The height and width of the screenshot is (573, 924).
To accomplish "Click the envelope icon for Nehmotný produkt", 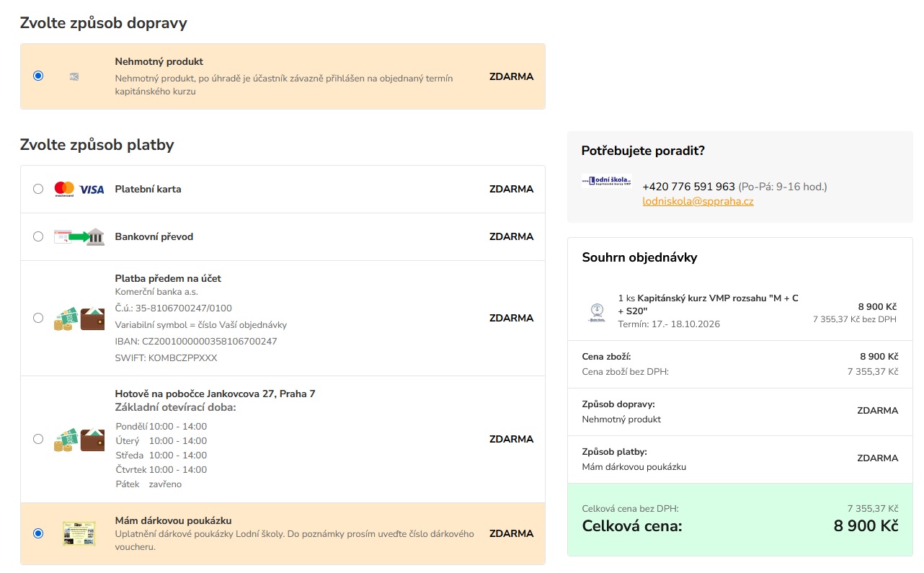I will [74, 76].
